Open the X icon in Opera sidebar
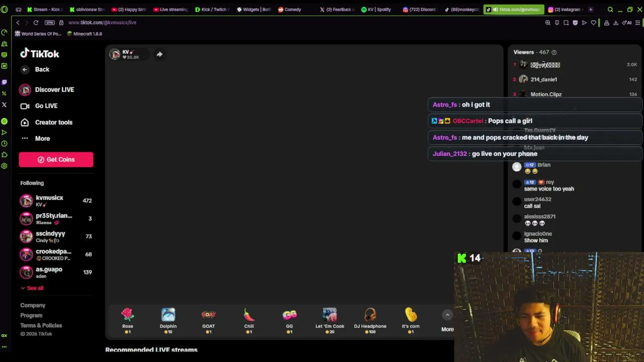 [x=4, y=105]
